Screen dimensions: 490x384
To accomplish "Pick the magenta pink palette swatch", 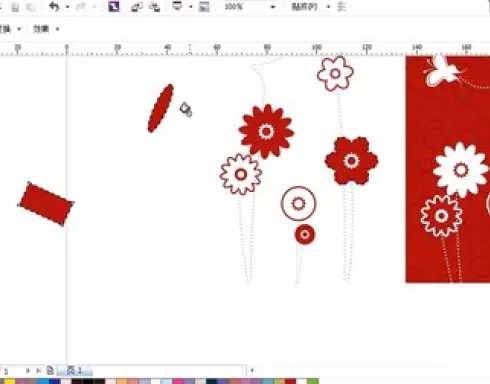I will click(178, 381).
